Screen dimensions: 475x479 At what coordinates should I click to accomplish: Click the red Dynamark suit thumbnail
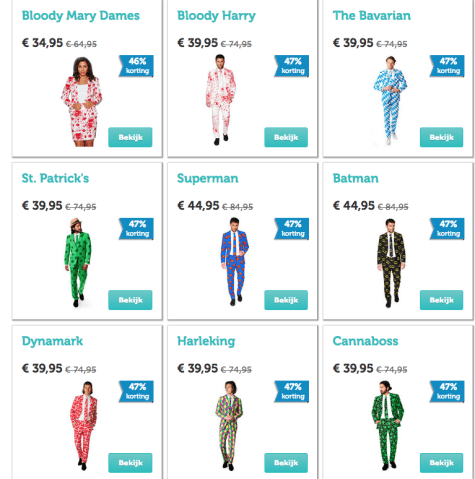[x=84, y=426]
